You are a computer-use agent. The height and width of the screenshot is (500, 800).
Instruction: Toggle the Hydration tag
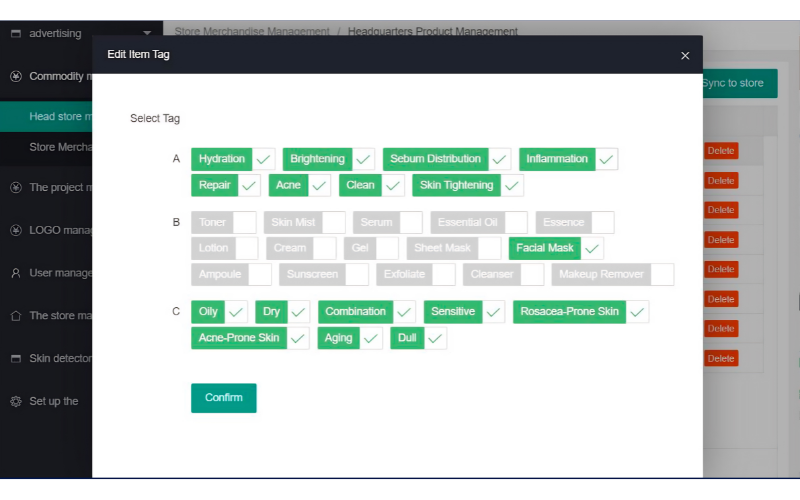coord(233,159)
